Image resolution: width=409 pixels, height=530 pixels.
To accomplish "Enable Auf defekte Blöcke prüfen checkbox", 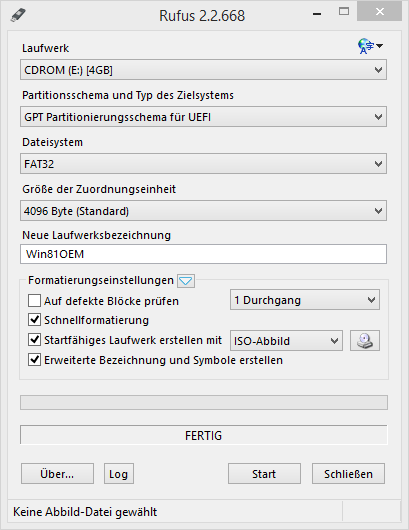I will coord(34,300).
